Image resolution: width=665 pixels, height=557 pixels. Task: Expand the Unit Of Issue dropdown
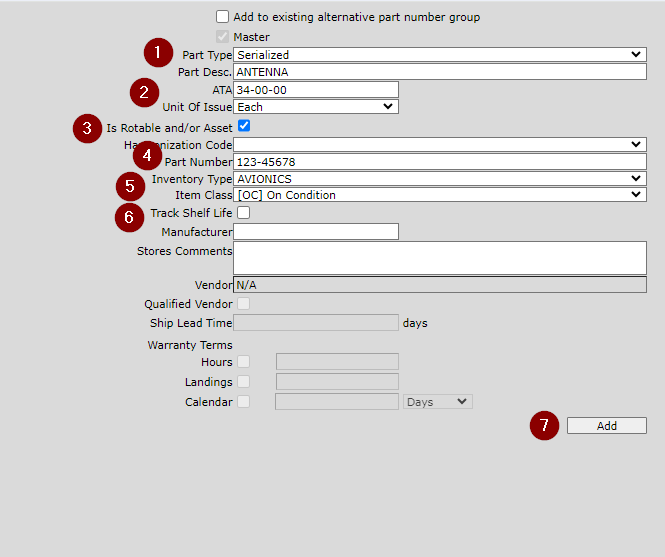(315, 107)
